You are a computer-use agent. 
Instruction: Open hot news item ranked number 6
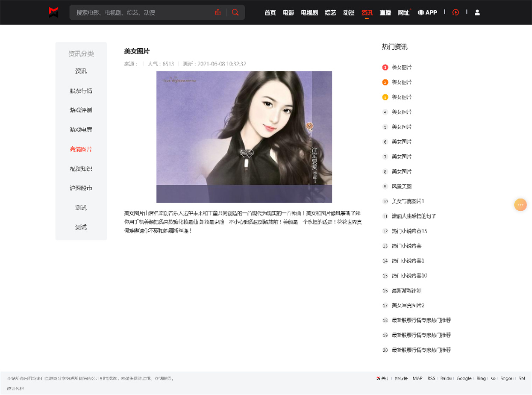(402, 141)
